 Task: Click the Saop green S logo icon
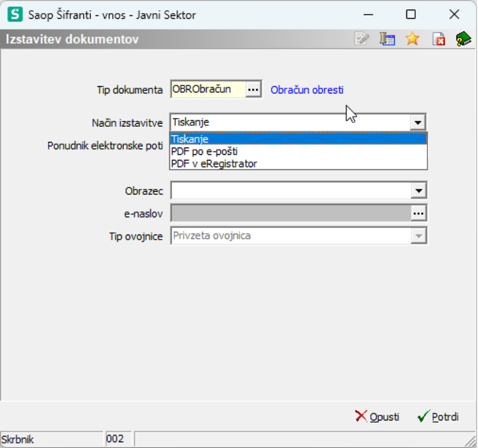(15, 14)
